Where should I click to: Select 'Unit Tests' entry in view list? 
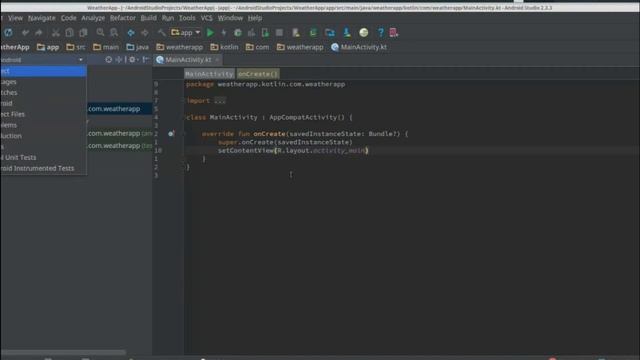pos(43,158)
